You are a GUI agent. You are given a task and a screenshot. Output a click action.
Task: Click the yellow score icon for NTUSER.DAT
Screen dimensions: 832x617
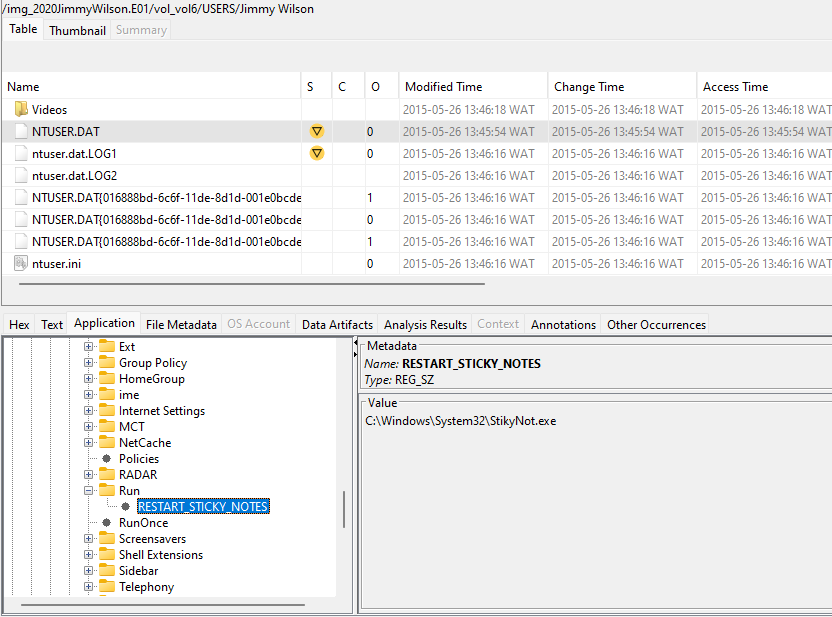pyautogui.click(x=317, y=132)
